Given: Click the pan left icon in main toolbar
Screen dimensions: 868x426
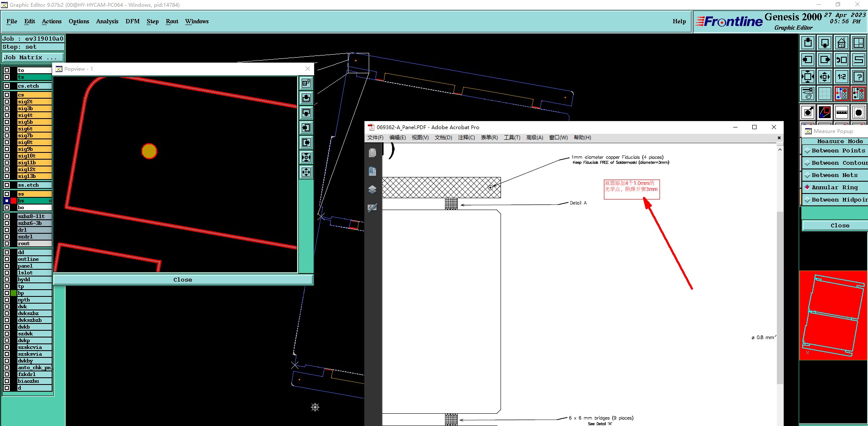Looking at the screenshot, I should point(808,60).
